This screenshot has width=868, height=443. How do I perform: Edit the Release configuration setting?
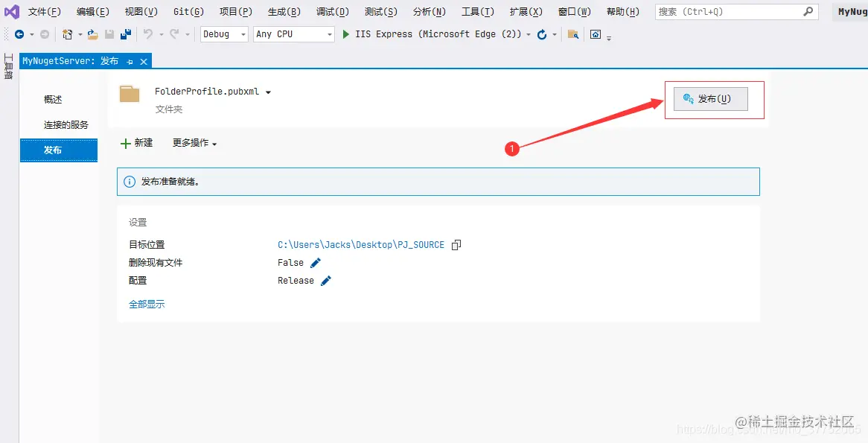coord(326,281)
